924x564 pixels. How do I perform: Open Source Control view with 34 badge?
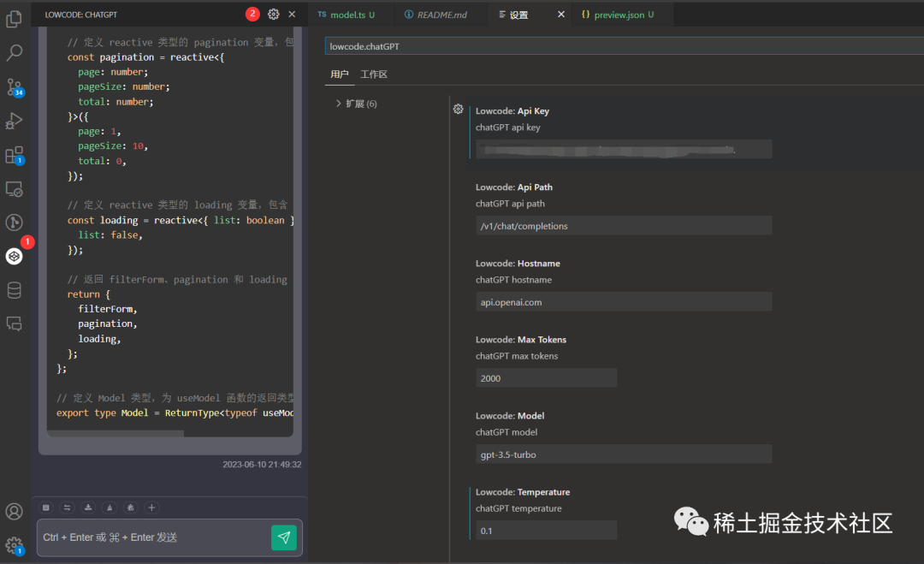(x=15, y=87)
